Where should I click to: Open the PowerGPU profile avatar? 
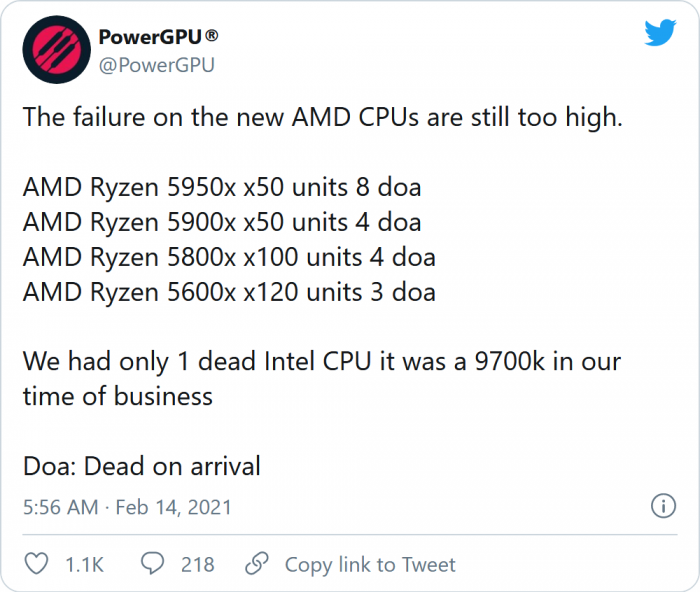(x=57, y=50)
